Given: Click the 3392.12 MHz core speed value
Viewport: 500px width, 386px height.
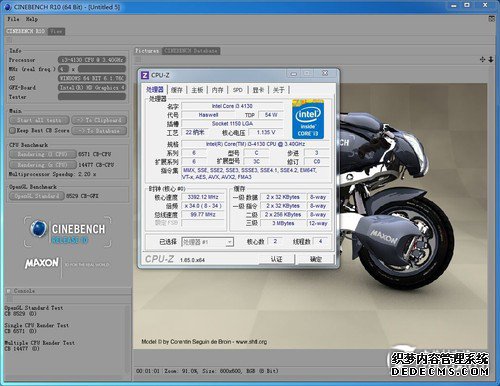Looking at the screenshot, I should pos(203,197).
